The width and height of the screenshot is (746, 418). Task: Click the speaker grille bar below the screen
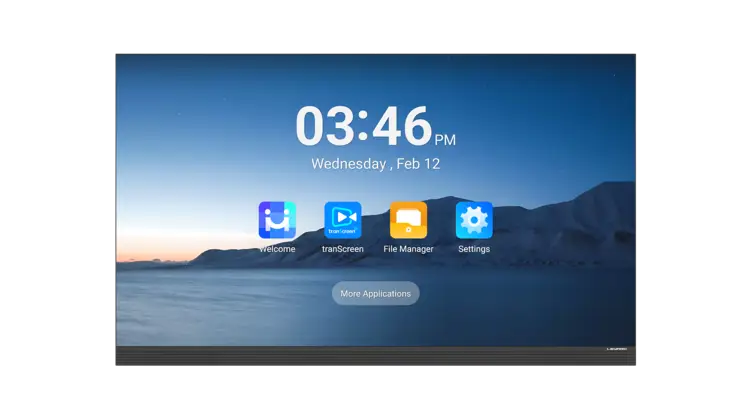pyautogui.click(x=375, y=357)
